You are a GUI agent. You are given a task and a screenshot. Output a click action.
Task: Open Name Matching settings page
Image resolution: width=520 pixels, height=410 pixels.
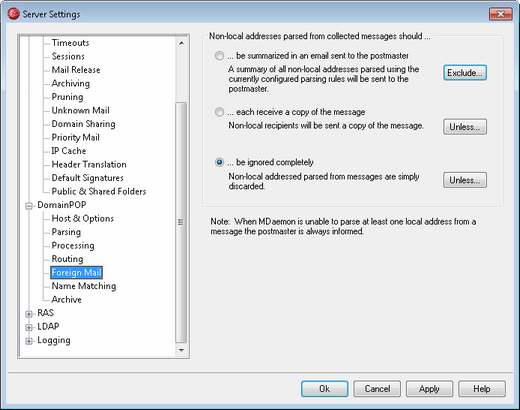click(x=84, y=286)
